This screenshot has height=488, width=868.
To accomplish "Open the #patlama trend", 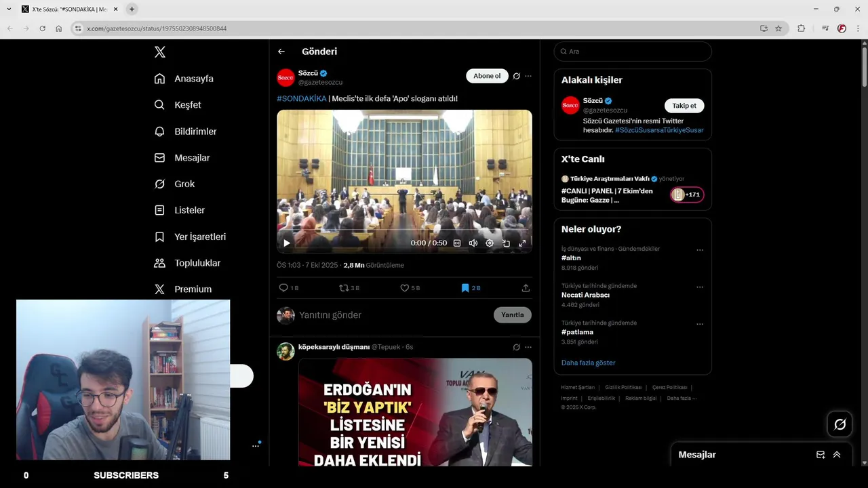I will click(x=577, y=332).
